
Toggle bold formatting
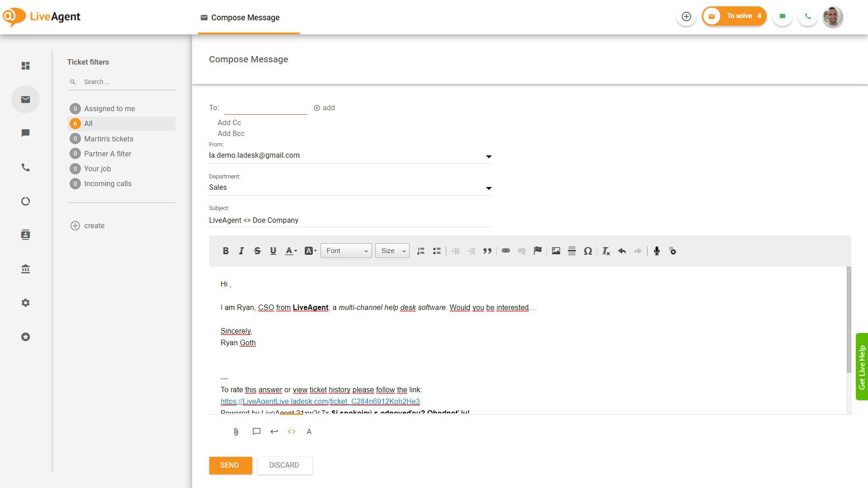click(x=226, y=251)
